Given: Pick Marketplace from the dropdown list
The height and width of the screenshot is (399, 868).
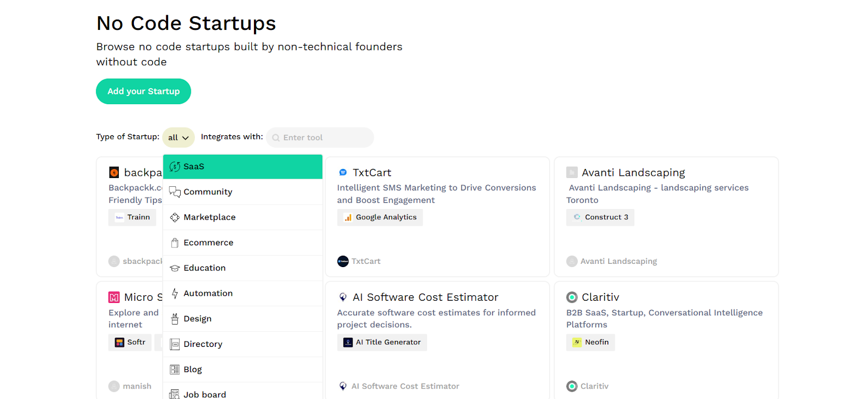Looking at the screenshot, I should [x=242, y=217].
